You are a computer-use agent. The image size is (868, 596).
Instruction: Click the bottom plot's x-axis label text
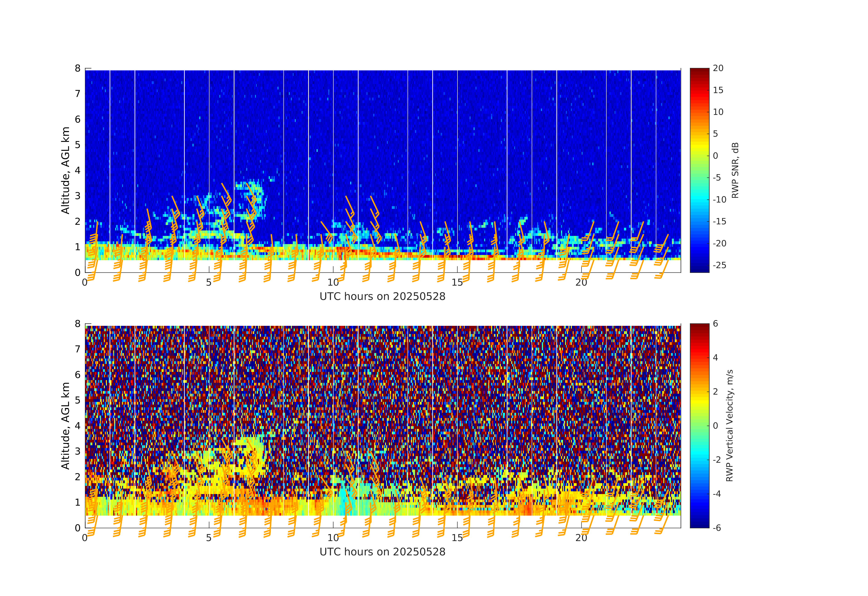click(x=382, y=552)
